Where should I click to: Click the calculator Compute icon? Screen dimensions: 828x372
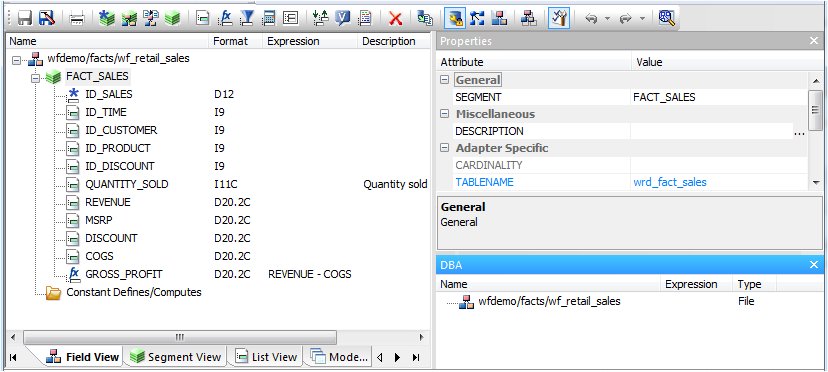tap(269, 18)
